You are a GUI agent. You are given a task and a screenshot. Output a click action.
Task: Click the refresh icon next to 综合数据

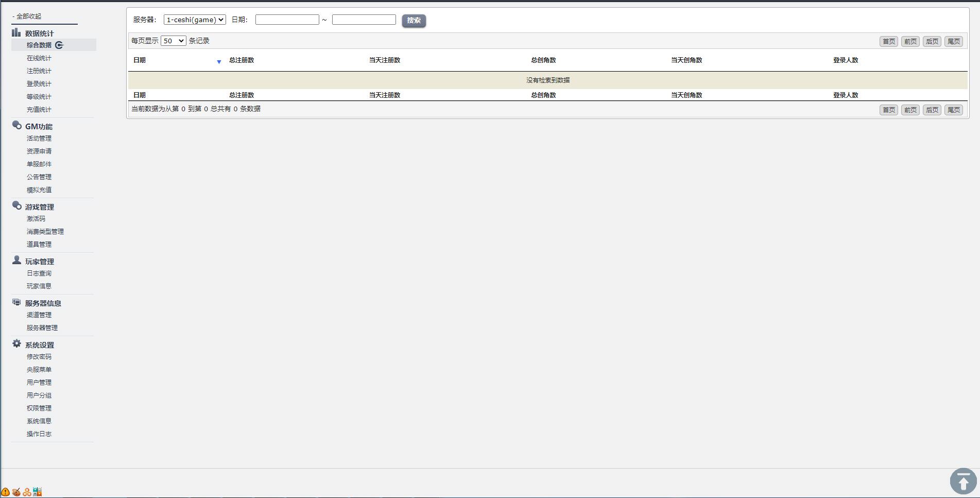pyautogui.click(x=59, y=45)
